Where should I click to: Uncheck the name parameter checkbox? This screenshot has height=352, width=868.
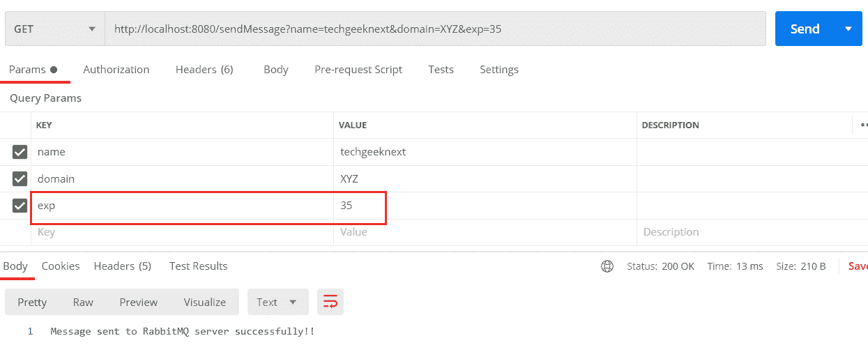(20, 152)
